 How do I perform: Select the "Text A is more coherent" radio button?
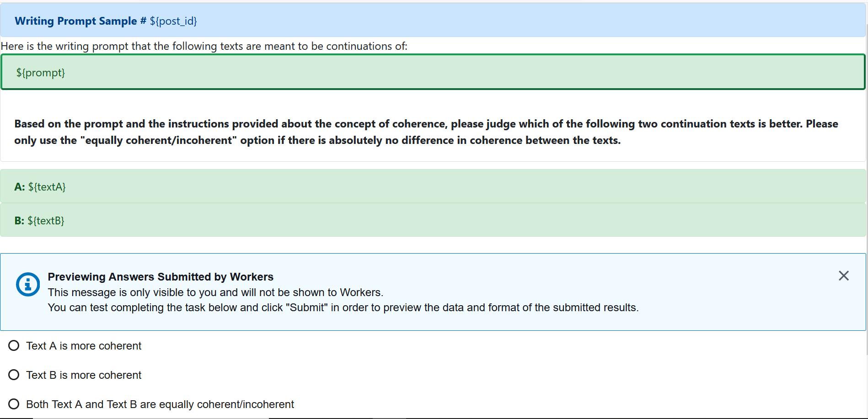click(14, 345)
